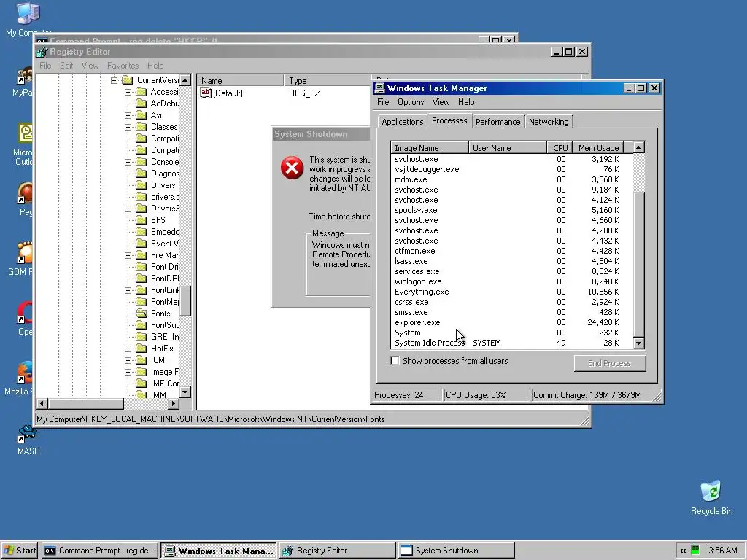Switch to the Applications tab
The height and width of the screenshot is (560, 747).
402,122
